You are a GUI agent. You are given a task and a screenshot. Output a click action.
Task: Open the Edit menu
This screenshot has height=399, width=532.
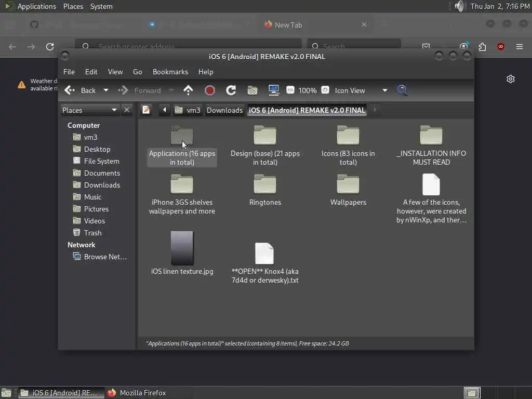click(x=91, y=72)
